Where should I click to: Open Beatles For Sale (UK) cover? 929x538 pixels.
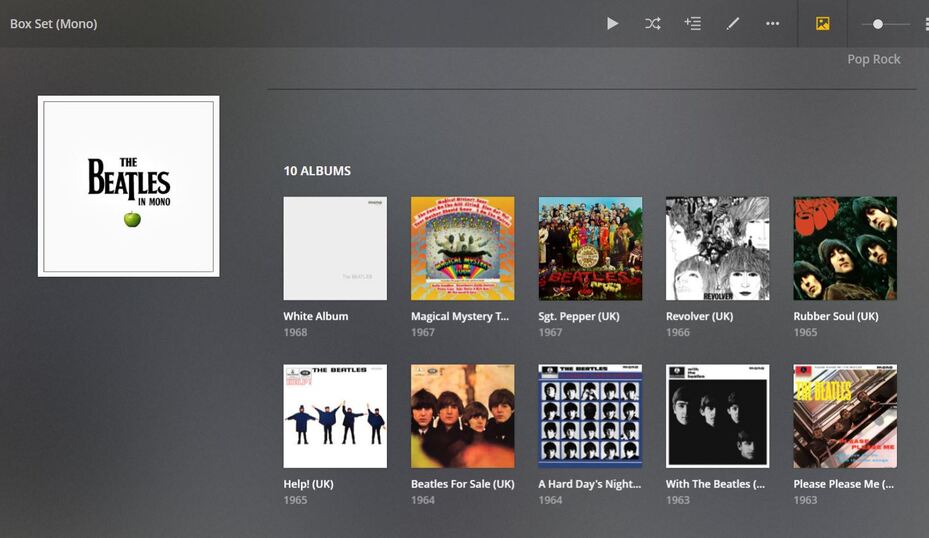pos(463,416)
